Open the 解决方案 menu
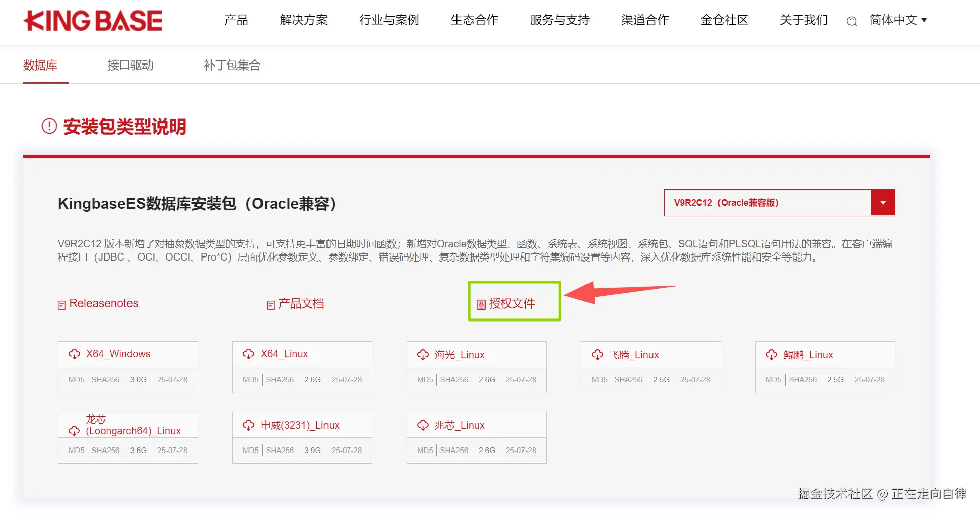 tap(304, 20)
